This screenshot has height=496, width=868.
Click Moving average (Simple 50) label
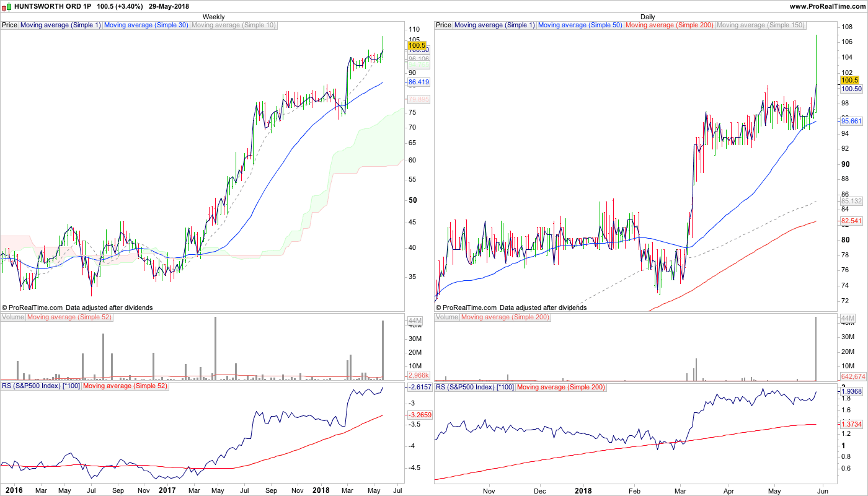coord(580,25)
